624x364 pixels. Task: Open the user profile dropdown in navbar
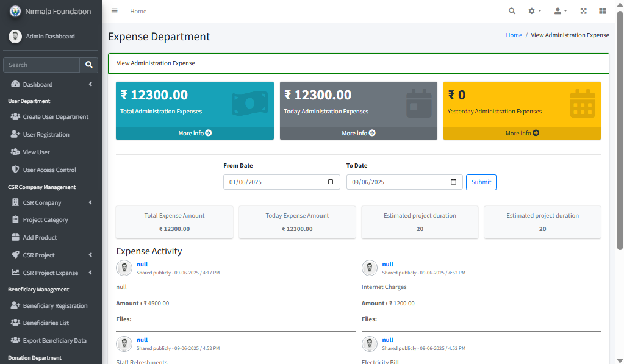click(x=560, y=11)
